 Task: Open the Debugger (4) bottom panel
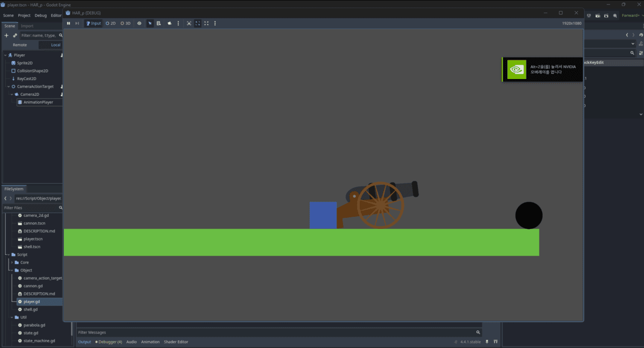109,342
